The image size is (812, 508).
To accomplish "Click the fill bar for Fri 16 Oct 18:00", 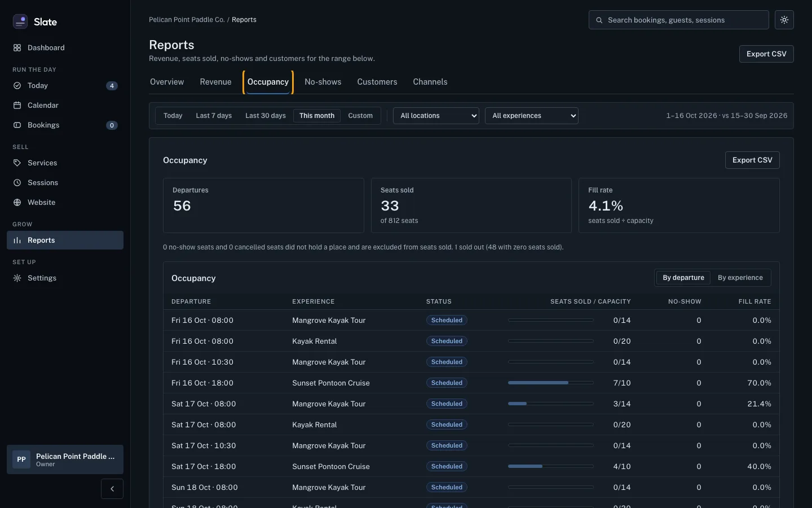I will (x=551, y=383).
